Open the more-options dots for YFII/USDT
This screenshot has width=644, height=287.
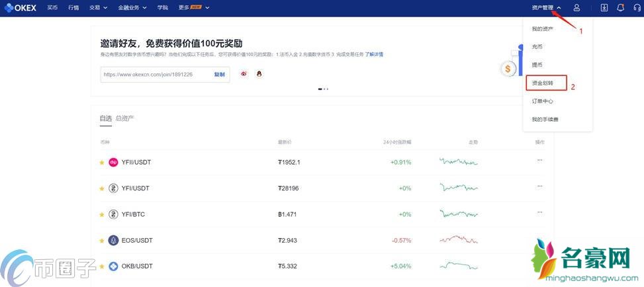539,160
